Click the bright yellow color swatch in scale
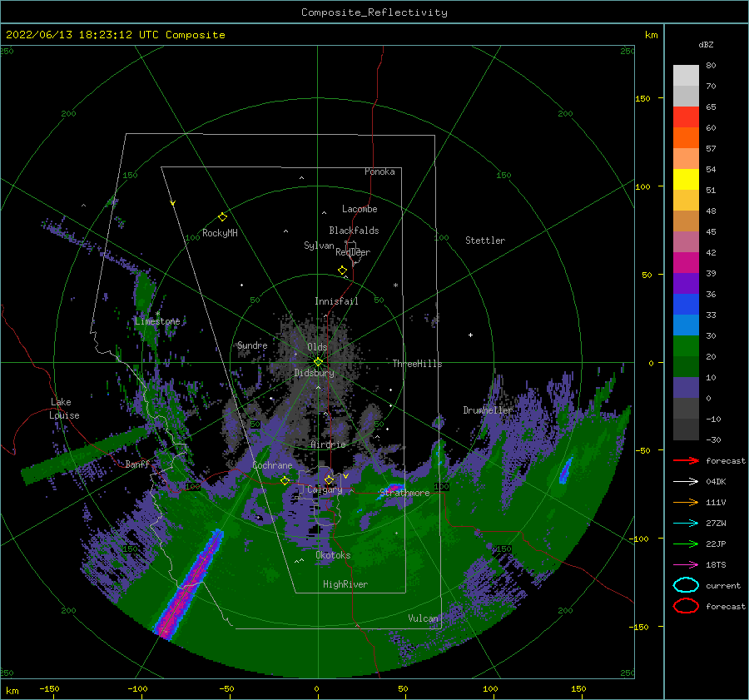 (686, 179)
